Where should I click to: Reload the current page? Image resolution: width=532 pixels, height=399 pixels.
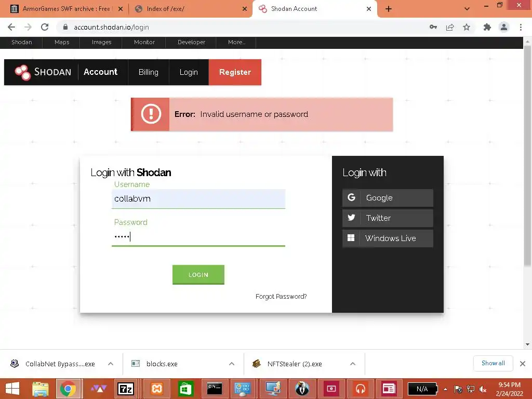45,27
